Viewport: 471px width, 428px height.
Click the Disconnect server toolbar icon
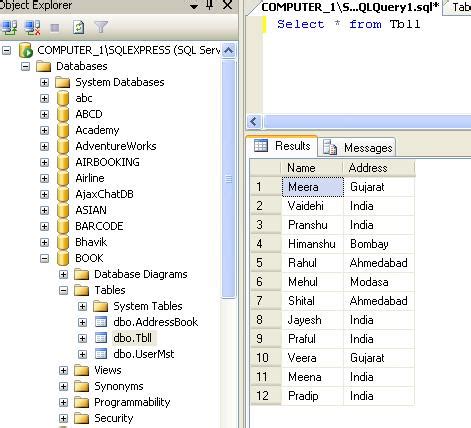33,27
